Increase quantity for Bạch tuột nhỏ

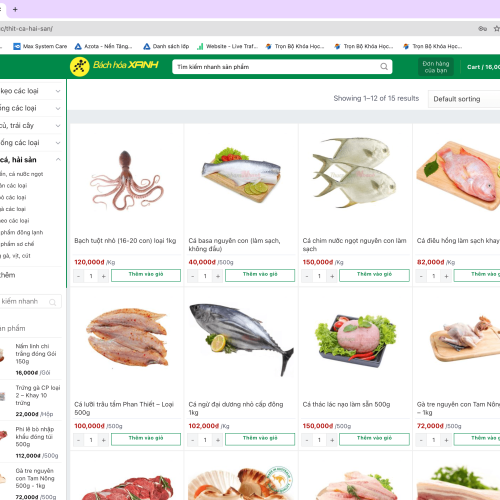tap(104, 276)
